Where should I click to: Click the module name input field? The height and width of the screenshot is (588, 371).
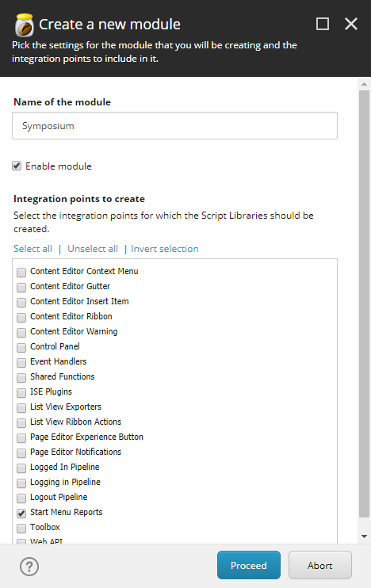[175, 126]
